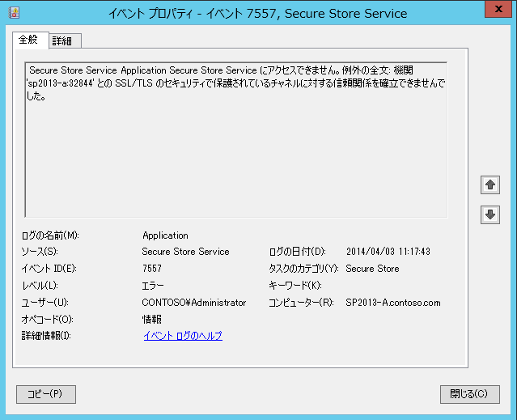
Task: Click the window title bar text
Action: [258, 14]
